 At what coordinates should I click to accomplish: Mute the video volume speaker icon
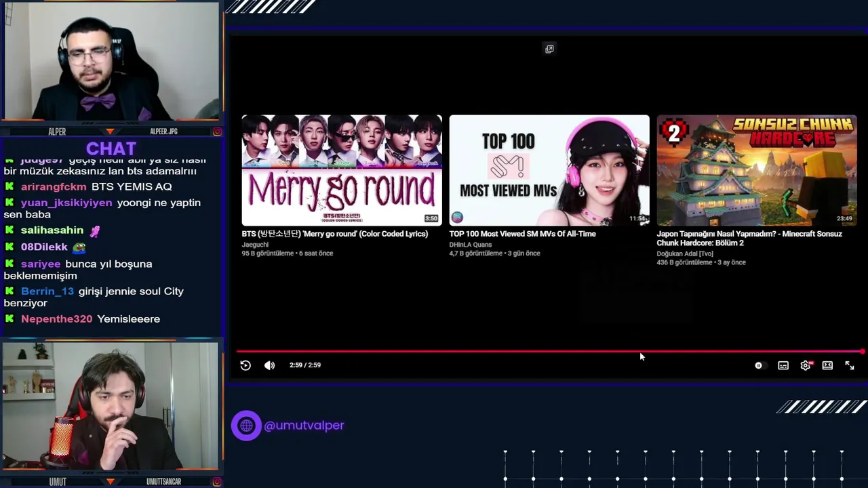[269, 365]
